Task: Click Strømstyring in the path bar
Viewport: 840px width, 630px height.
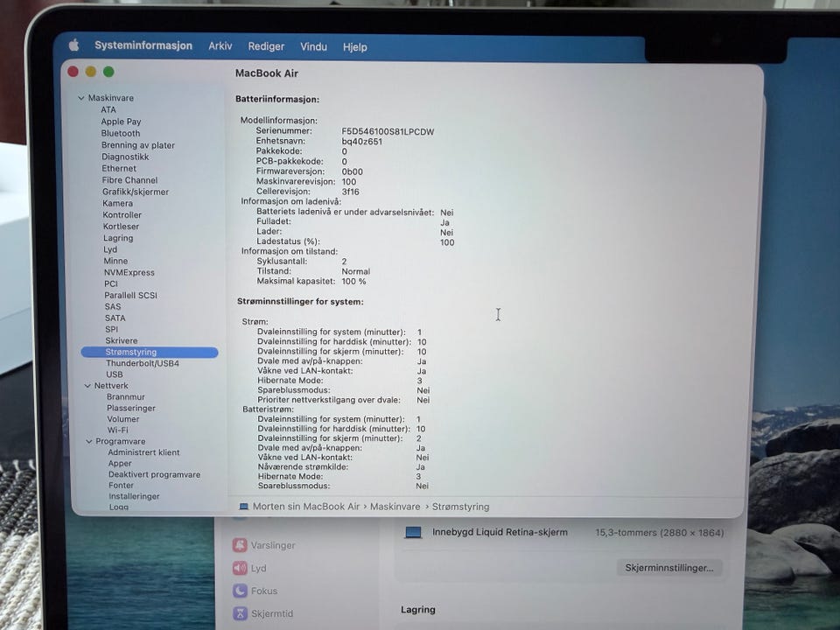Action: pyautogui.click(x=461, y=507)
